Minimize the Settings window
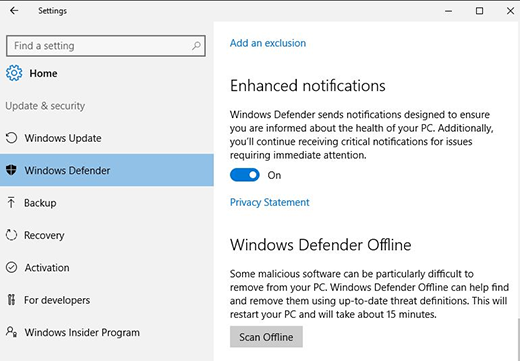The image size is (520, 361). 448,11
